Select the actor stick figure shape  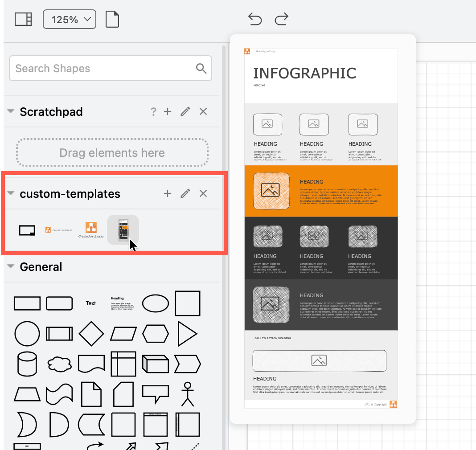click(x=188, y=394)
